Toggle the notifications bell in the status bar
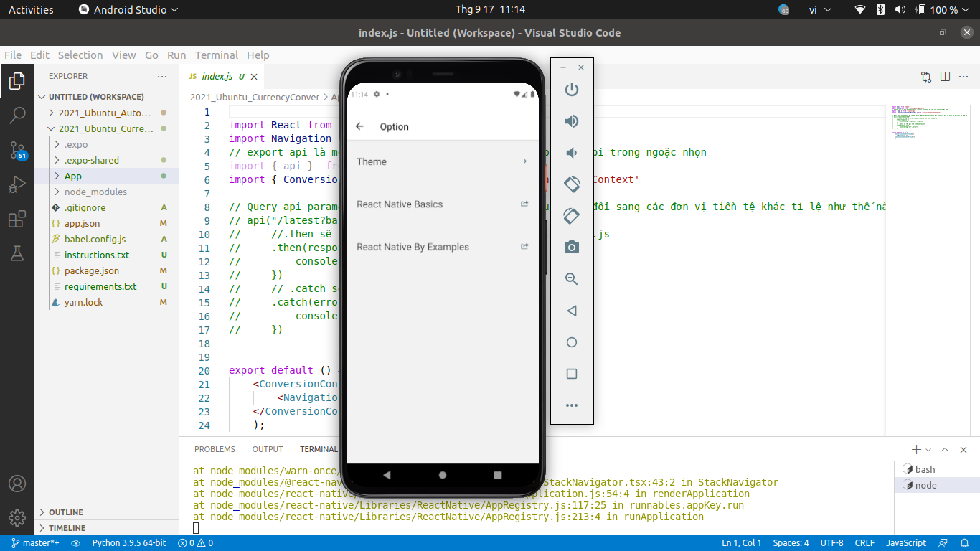This screenshot has width=980, height=551. click(x=963, y=543)
